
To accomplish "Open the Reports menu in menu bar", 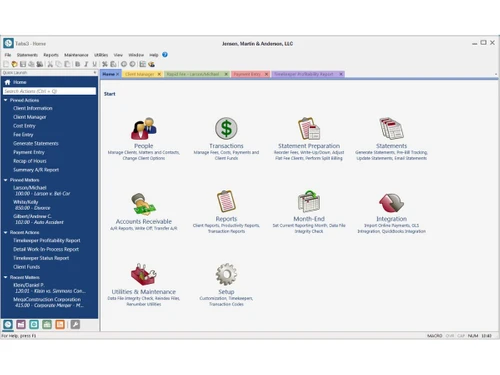I will tap(51, 55).
